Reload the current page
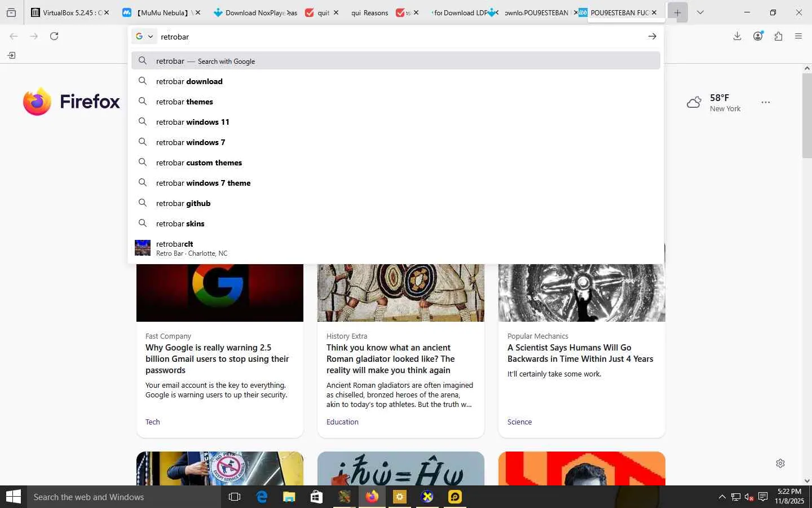Image resolution: width=812 pixels, height=508 pixels. (x=54, y=36)
